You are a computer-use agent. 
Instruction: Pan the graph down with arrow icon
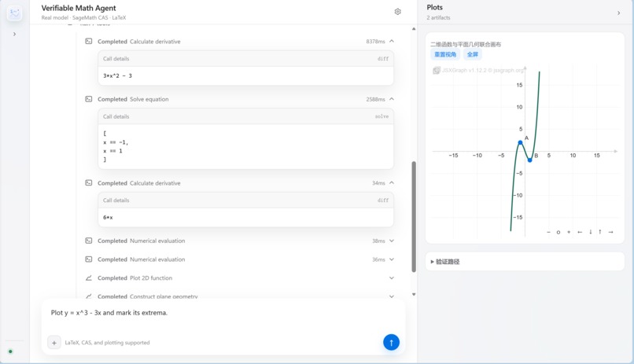click(590, 232)
